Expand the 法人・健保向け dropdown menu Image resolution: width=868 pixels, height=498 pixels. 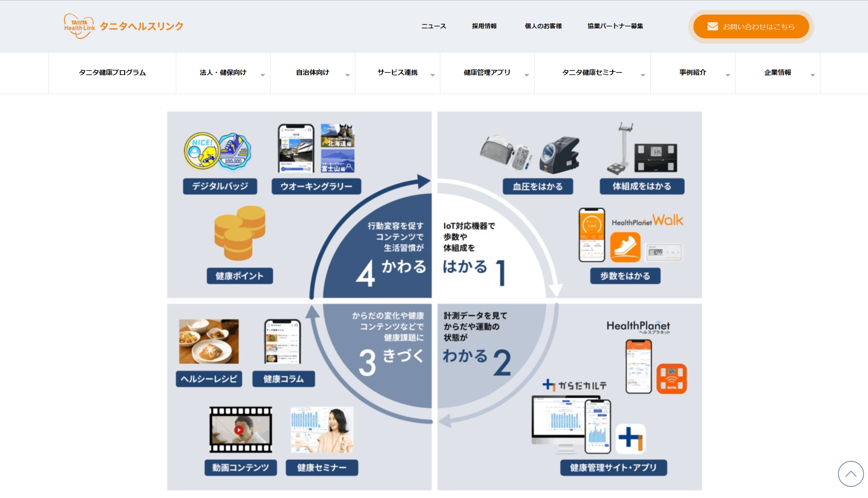(x=223, y=73)
